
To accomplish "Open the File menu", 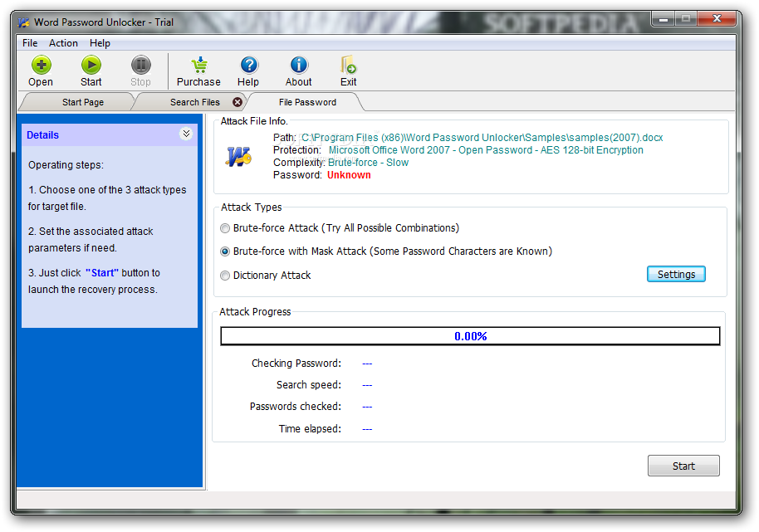I will [30, 43].
